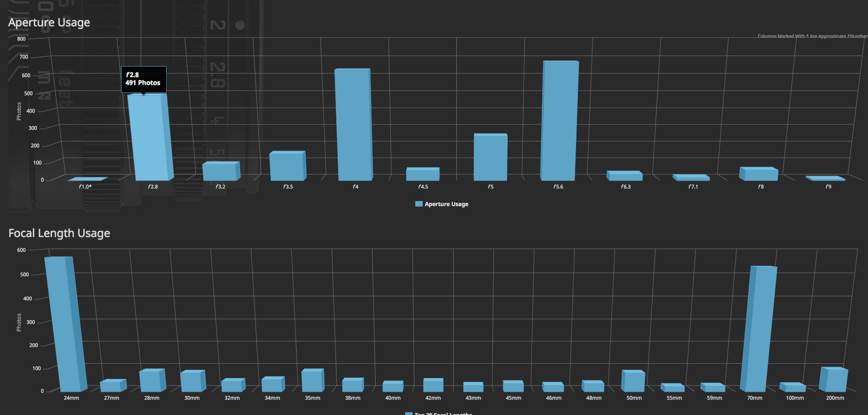
Task: Toggle the Aperture Usage legend label
Action: 446,204
